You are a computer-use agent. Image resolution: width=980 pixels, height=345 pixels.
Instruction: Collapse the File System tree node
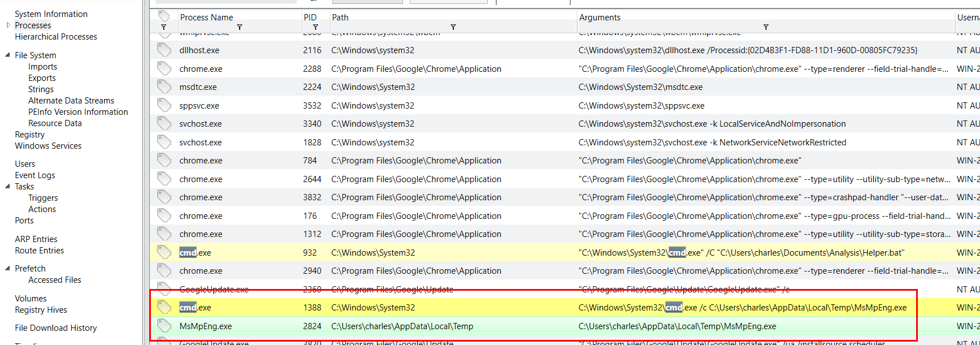[8, 55]
